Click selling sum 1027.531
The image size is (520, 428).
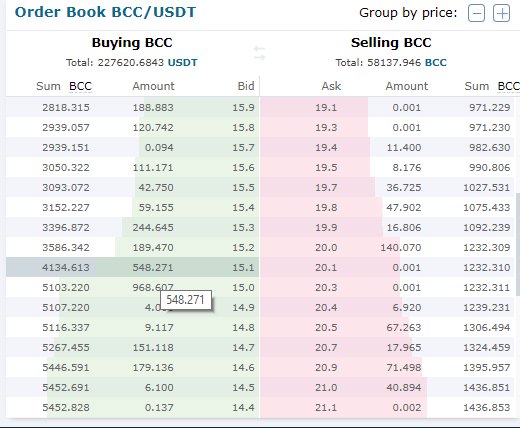tap(487, 187)
